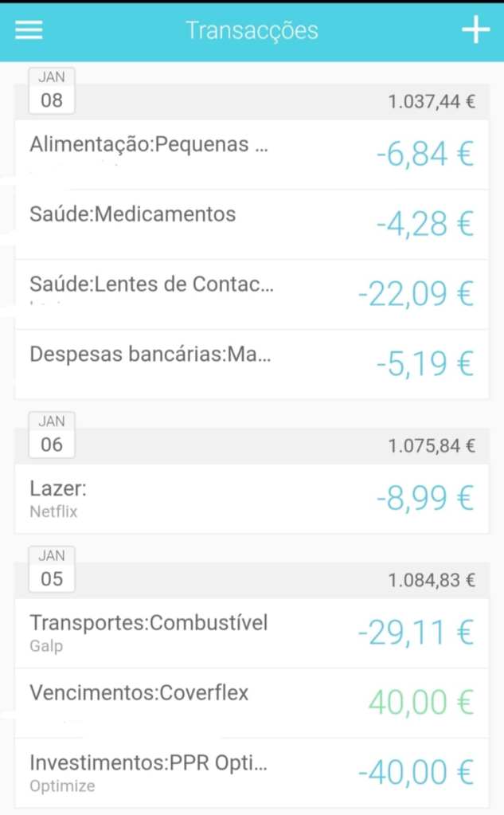Tap the 1.084,83 € daily balance
Screen dimensions: 504x815
pos(432,580)
